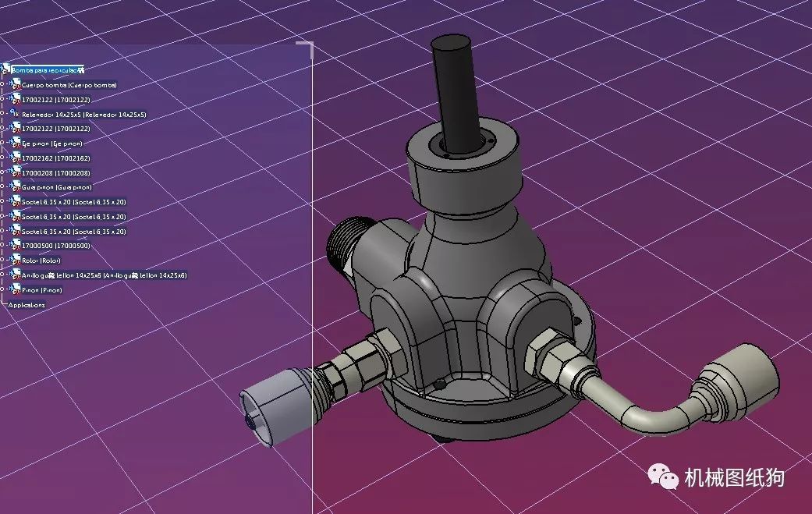Click part icon of 17002122 directly above Eje pinon
Screen dimensions: 812x514
16,128
